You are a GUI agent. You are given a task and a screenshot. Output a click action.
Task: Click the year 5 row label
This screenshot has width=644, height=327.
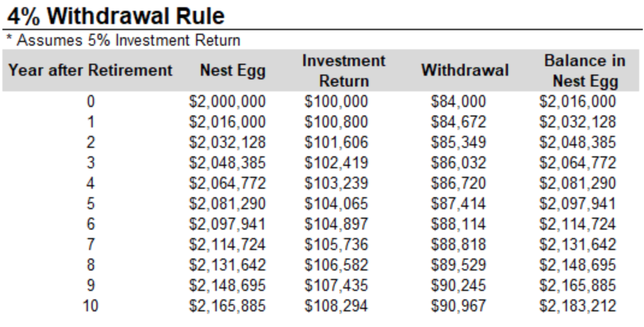pyautogui.click(x=90, y=204)
